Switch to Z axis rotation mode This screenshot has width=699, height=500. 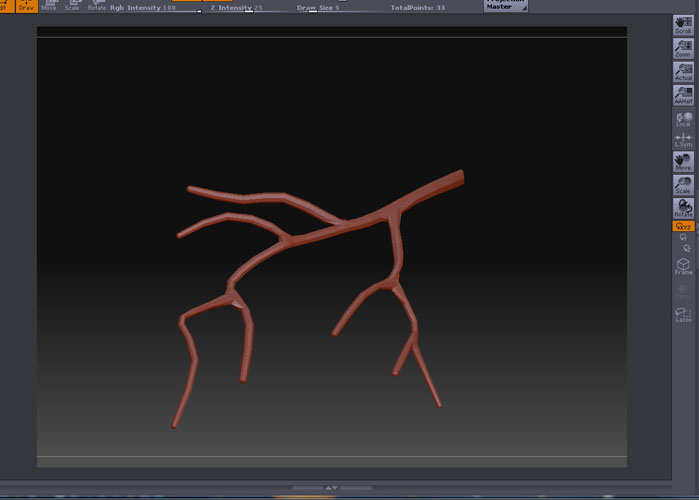click(x=687, y=248)
